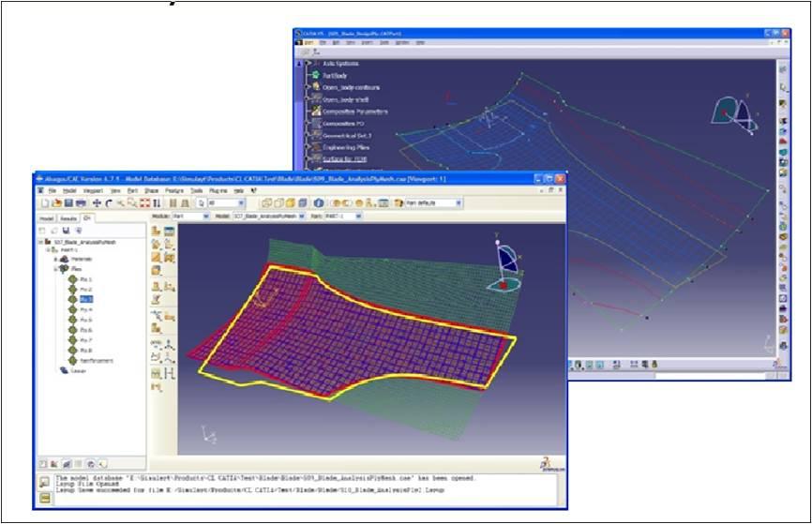Click Print icon in Abaqus toolbar
This screenshot has width=812, height=524.
pos(81,203)
